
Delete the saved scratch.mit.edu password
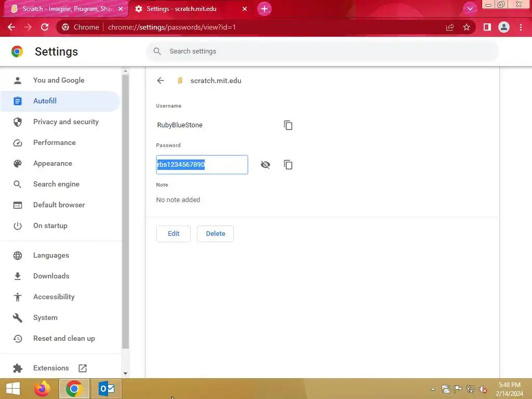(216, 234)
